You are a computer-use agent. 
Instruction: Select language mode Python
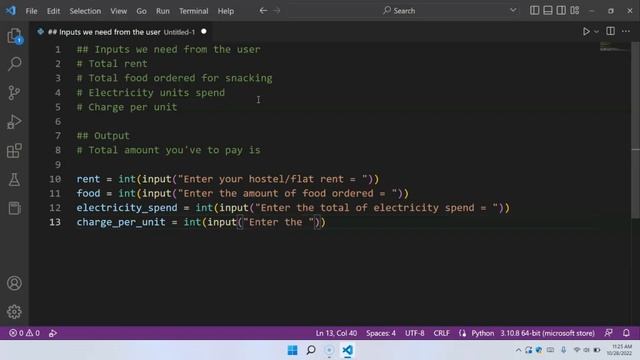(482, 333)
